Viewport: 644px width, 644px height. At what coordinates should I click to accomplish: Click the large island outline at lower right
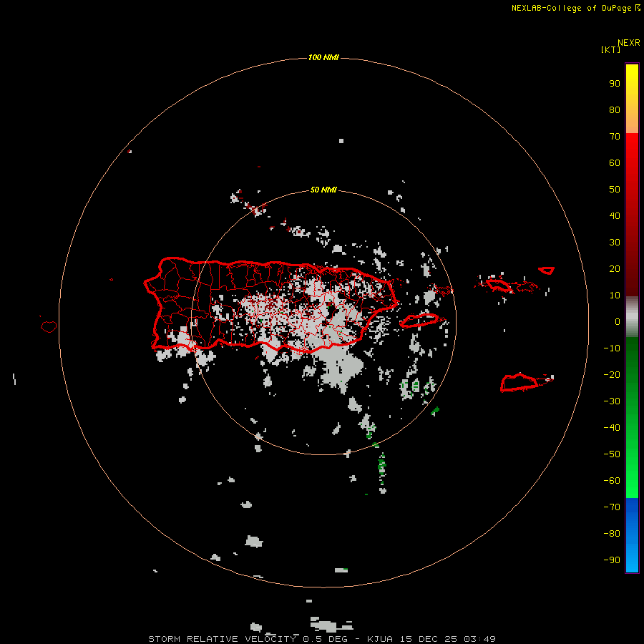(x=519, y=382)
